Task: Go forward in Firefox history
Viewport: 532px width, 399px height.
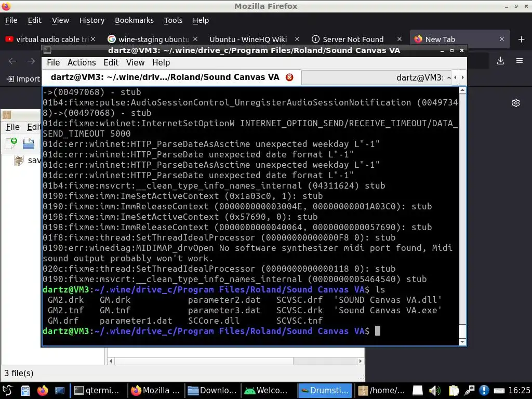Action: pos(31,61)
